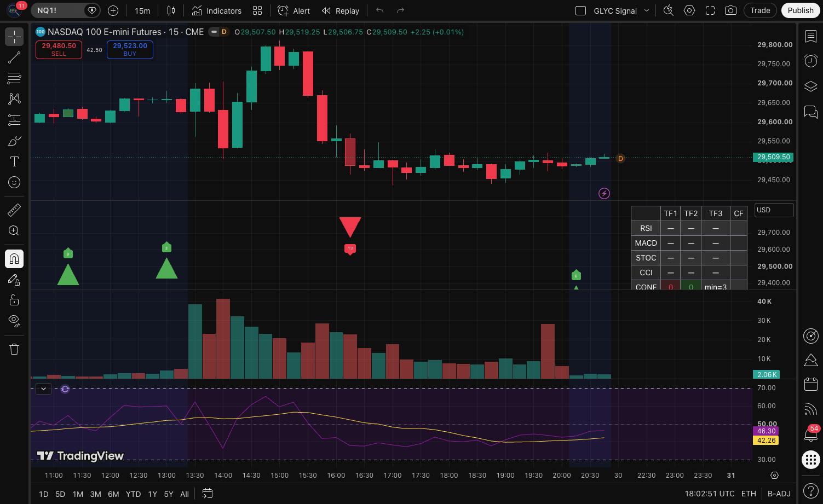Image resolution: width=823 pixels, height=504 pixels.
Task: Open the USD currency selector
Action: pyautogui.click(x=774, y=210)
